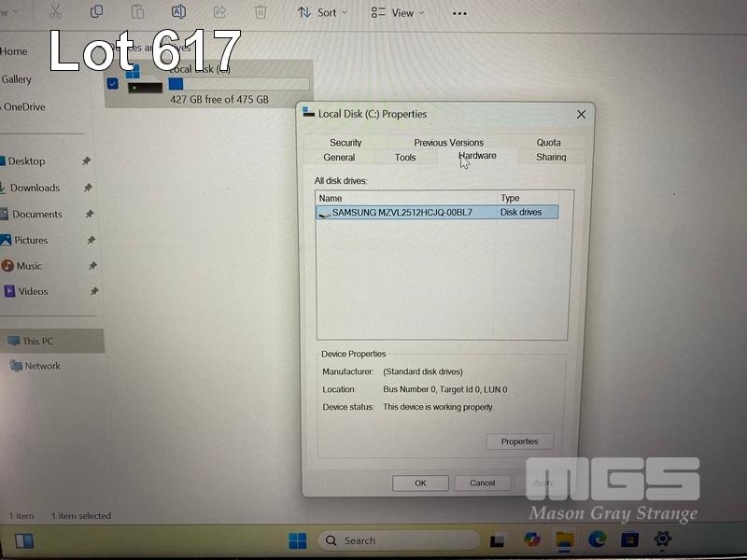Open the Desktop quick access folder

click(22, 161)
